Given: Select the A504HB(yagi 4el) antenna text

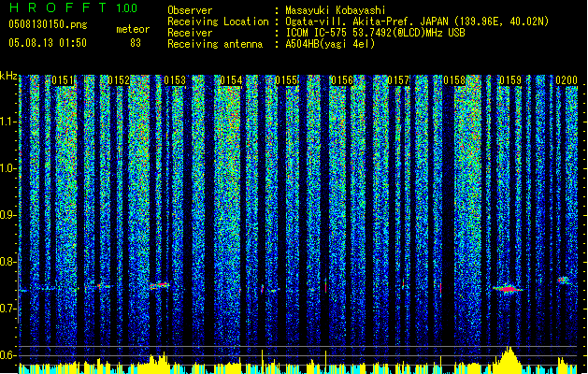Looking at the screenshot, I should tap(330, 44).
